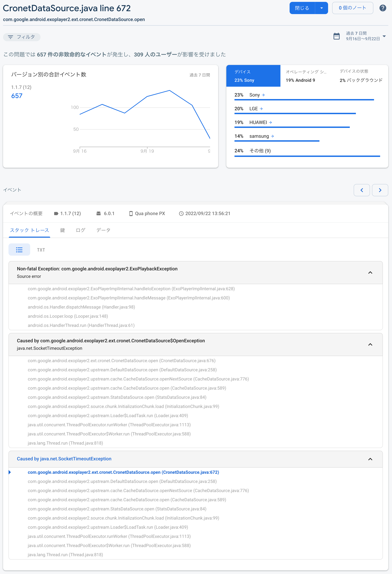Switch the stack trace to raw TXT view

coord(41,250)
